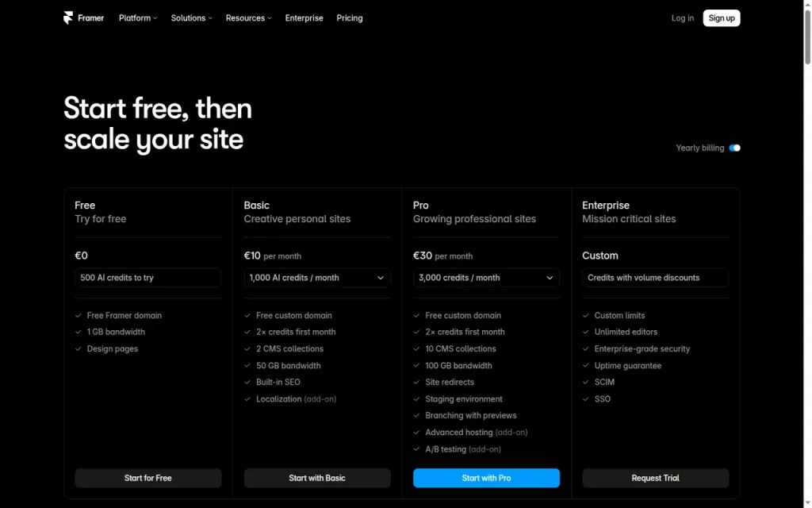Click Start with Pro button
812x508 pixels.
pyautogui.click(x=486, y=478)
